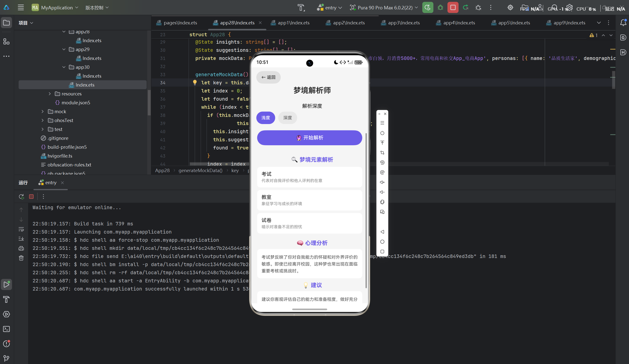629x364 pixels.
Task: Switch to app1\Index.ets tab
Action: coord(290,23)
